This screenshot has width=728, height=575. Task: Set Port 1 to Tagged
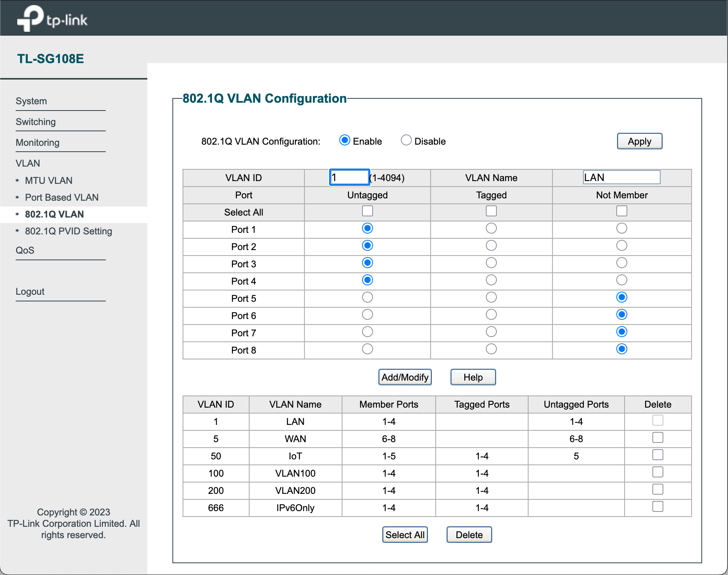click(491, 229)
